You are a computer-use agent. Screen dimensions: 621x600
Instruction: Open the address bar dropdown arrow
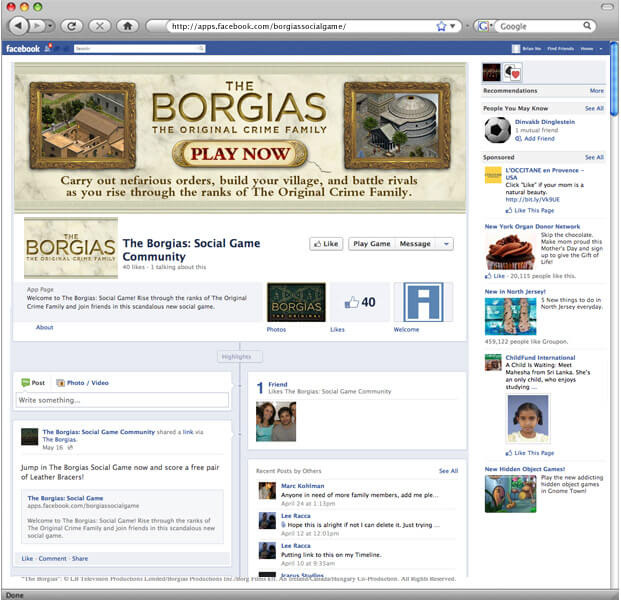point(453,26)
